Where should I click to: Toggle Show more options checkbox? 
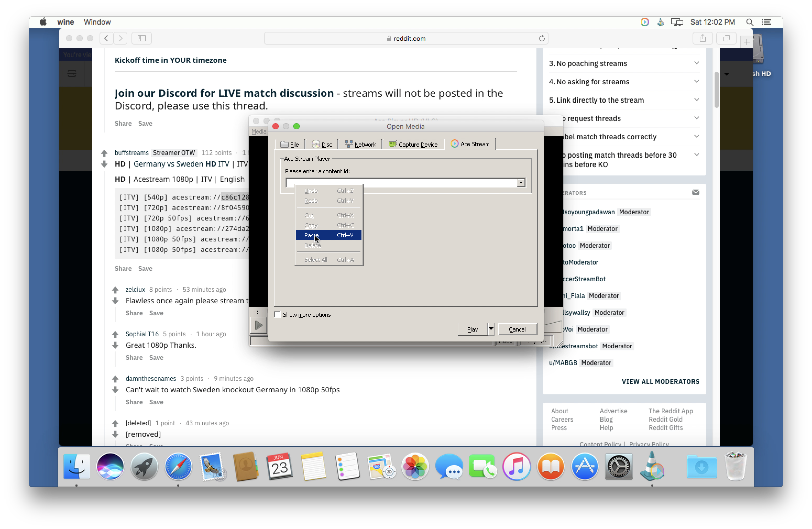click(x=277, y=314)
